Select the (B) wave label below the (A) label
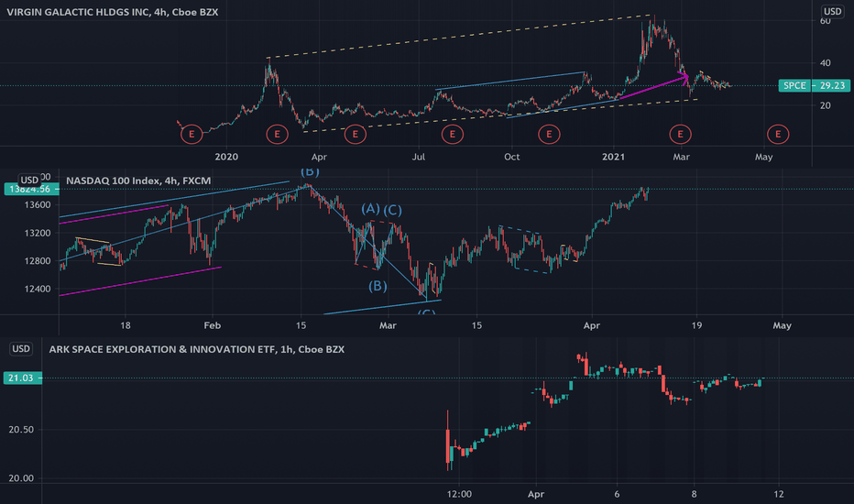Image resolution: width=854 pixels, height=504 pixels. 378,286
